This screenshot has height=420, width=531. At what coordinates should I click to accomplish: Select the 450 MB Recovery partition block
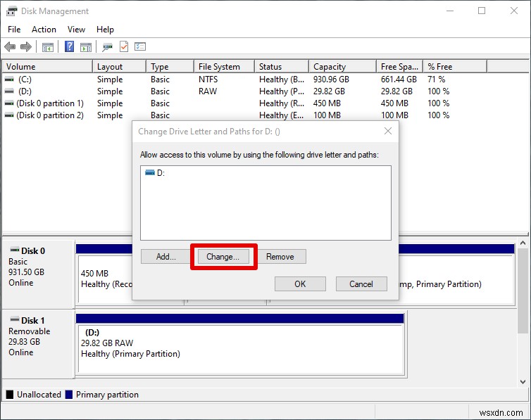coord(105,279)
